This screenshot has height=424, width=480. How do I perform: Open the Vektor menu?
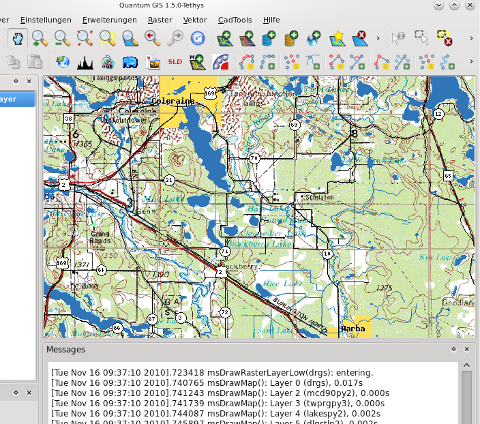click(195, 20)
